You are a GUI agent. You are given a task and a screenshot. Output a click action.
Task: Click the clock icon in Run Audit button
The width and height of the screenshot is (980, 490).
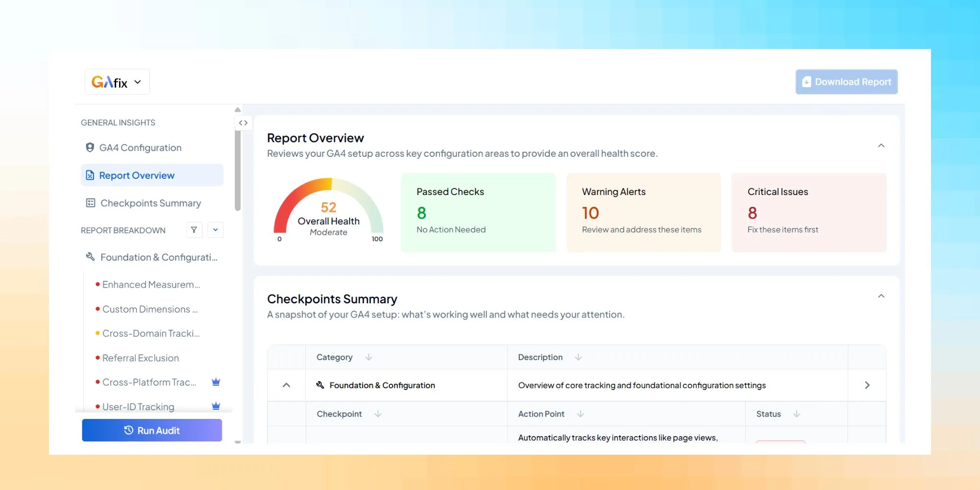tap(128, 430)
